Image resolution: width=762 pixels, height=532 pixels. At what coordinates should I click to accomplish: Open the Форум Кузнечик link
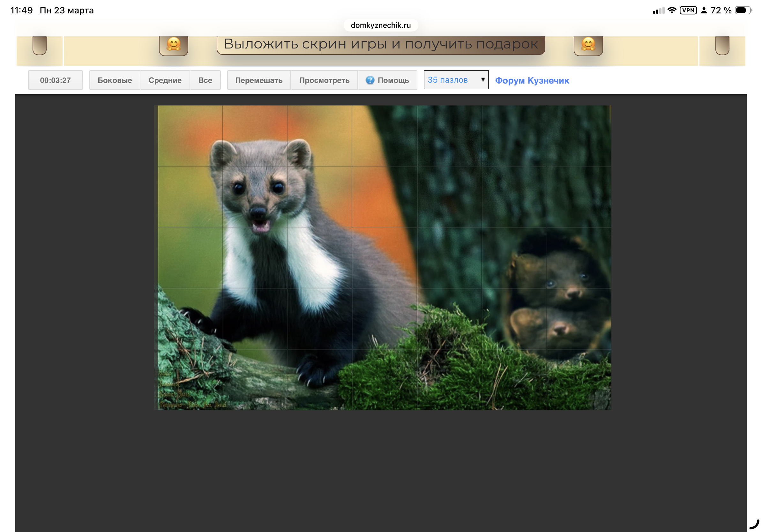[x=532, y=81]
